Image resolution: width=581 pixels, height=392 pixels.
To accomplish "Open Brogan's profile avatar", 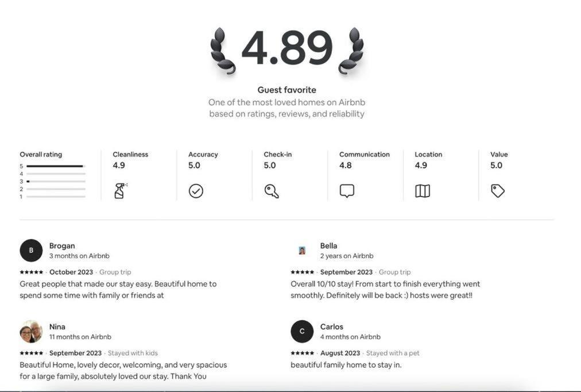I will coord(31,250).
